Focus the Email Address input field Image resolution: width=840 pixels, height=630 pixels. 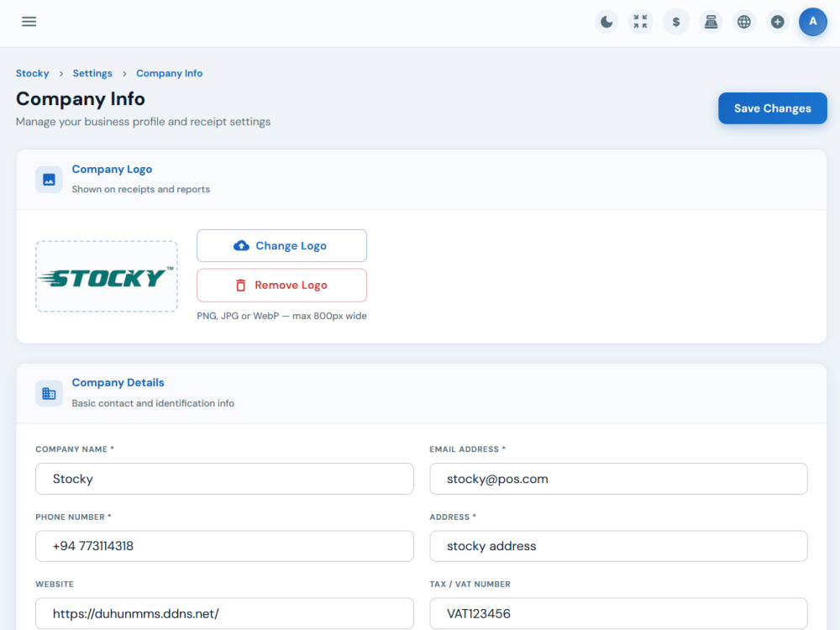point(618,479)
